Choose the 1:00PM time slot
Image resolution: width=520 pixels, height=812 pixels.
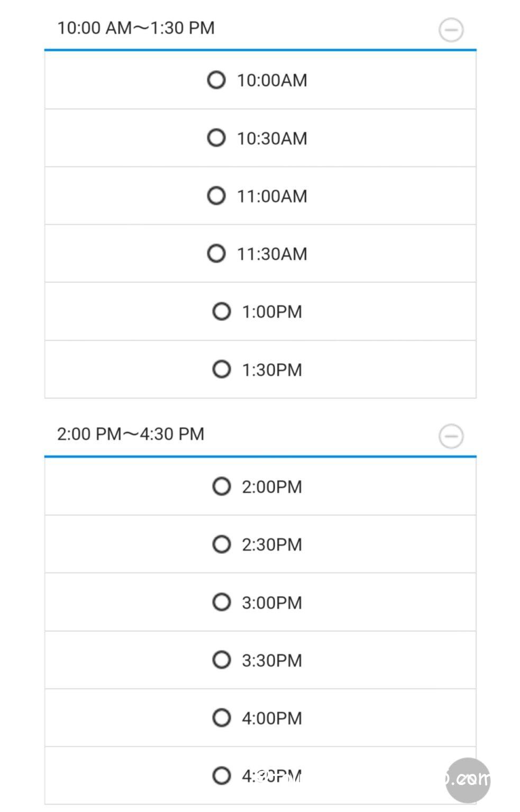[x=222, y=311]
